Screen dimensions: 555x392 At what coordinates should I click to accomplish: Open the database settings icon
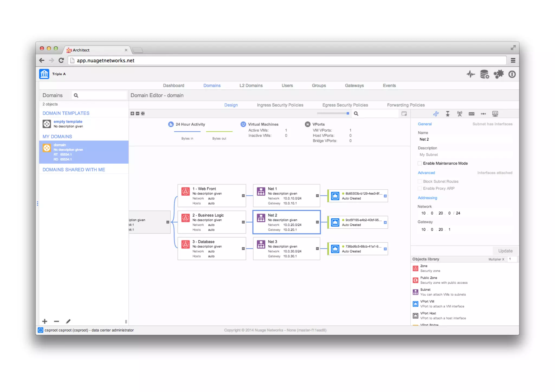pos(484,74)
